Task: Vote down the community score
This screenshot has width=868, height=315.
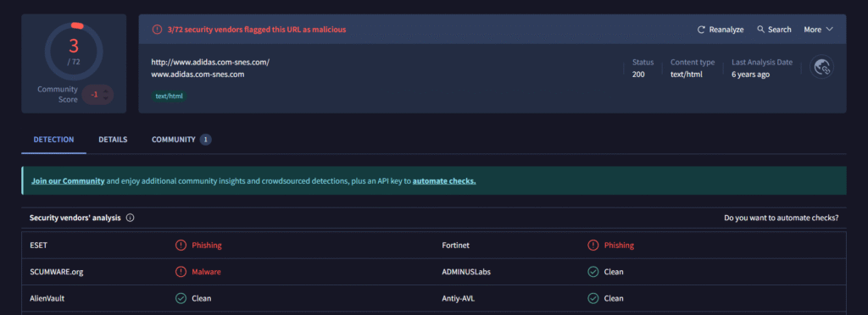Action: [x=106, y=98]
